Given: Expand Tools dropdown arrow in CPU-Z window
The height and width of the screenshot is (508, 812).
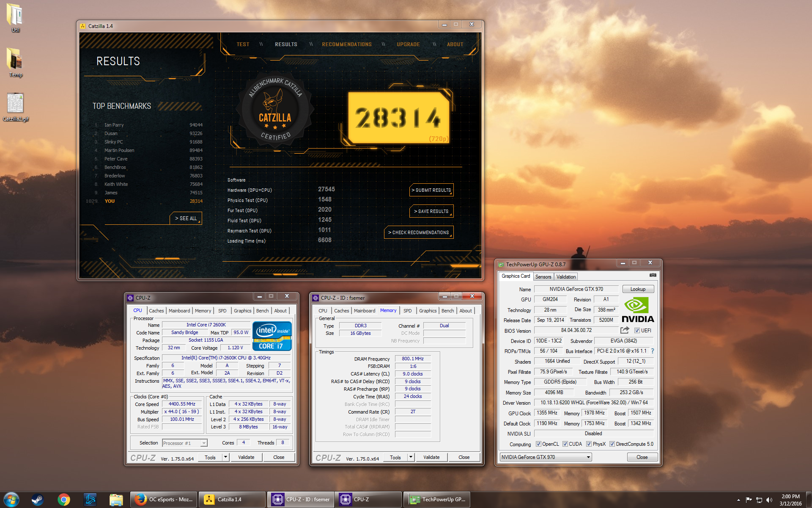Looking at the screenshot, I should pos(225,457).
